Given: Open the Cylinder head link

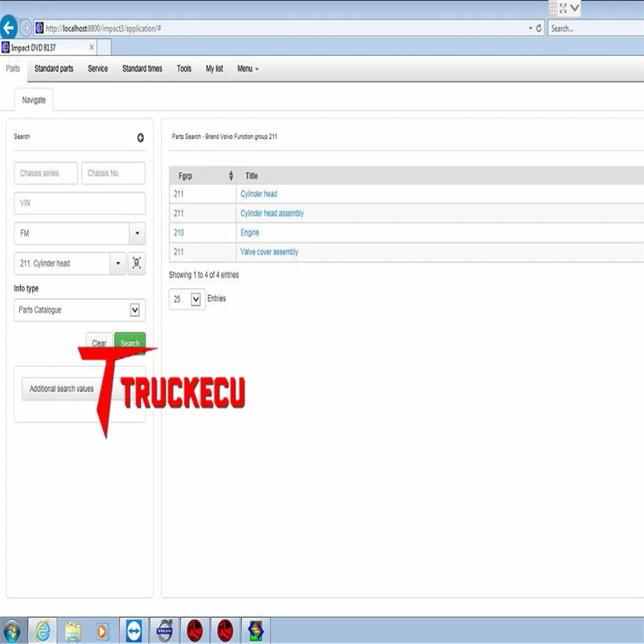Looking at the screenshot, I should point(259,194).
